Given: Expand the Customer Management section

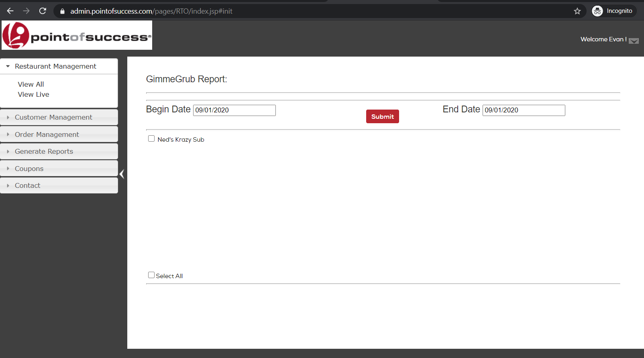Looking at the screenshot, I should 59,117.
